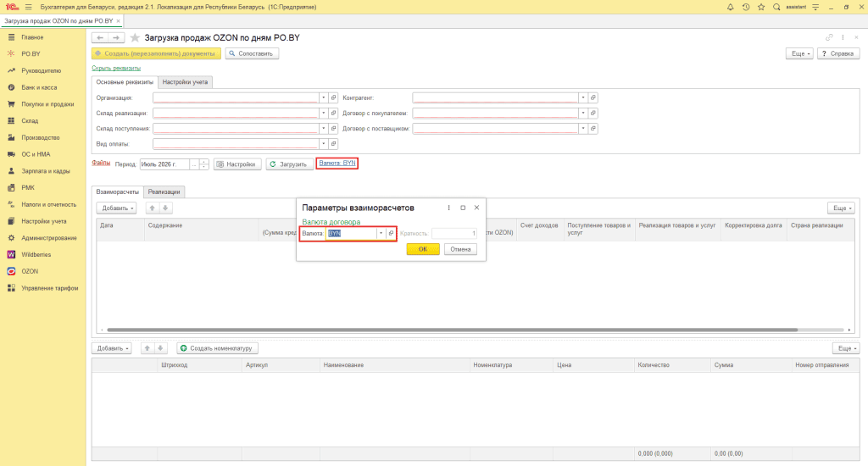The image size is (868, 466).
Task: Click the Загрузить button
Action: [288, 164]
